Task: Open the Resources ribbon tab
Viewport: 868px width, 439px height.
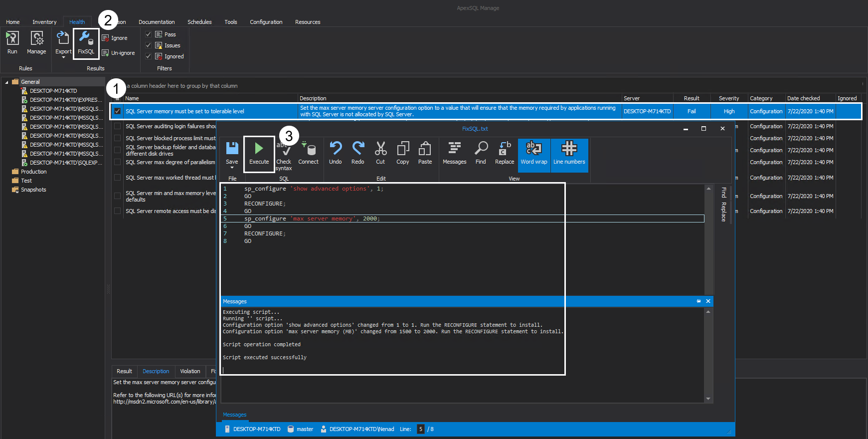Action: (308, 22)
